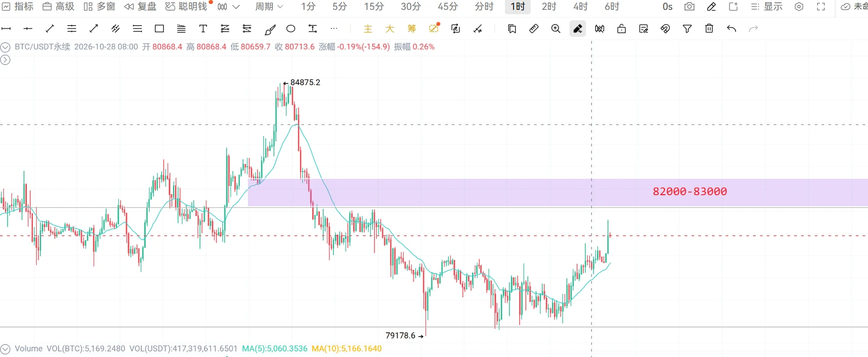The image size is (868, 357).
Task: Select the text annotation tool
Action: tap(203, 29)
